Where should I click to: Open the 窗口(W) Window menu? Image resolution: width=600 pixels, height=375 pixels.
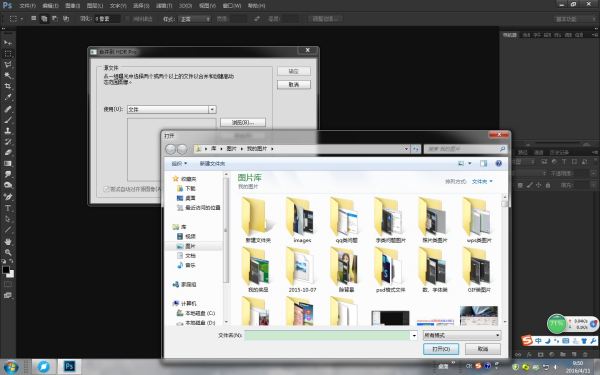232,6
